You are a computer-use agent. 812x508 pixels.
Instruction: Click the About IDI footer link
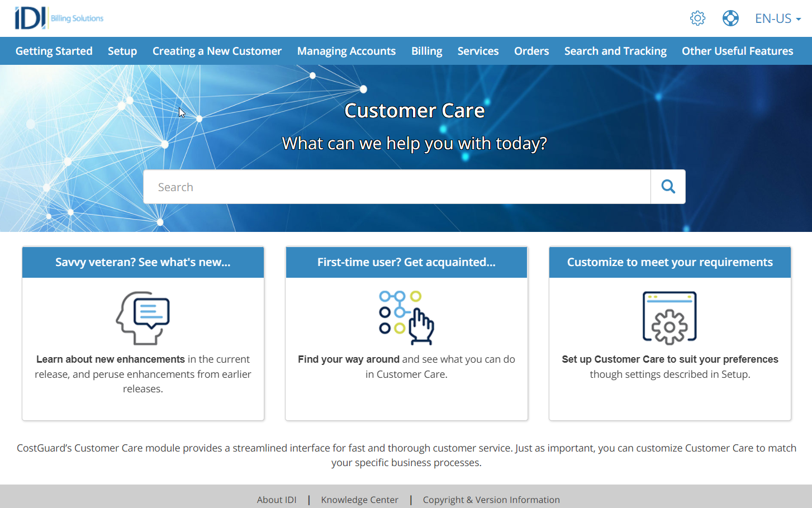(x=277, y=500)
